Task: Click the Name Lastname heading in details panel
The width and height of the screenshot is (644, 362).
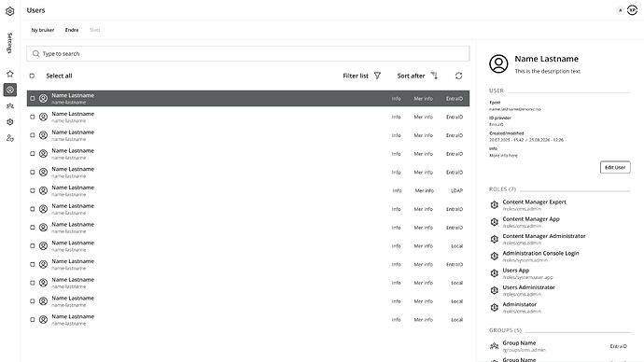Action: click(547, 59)
